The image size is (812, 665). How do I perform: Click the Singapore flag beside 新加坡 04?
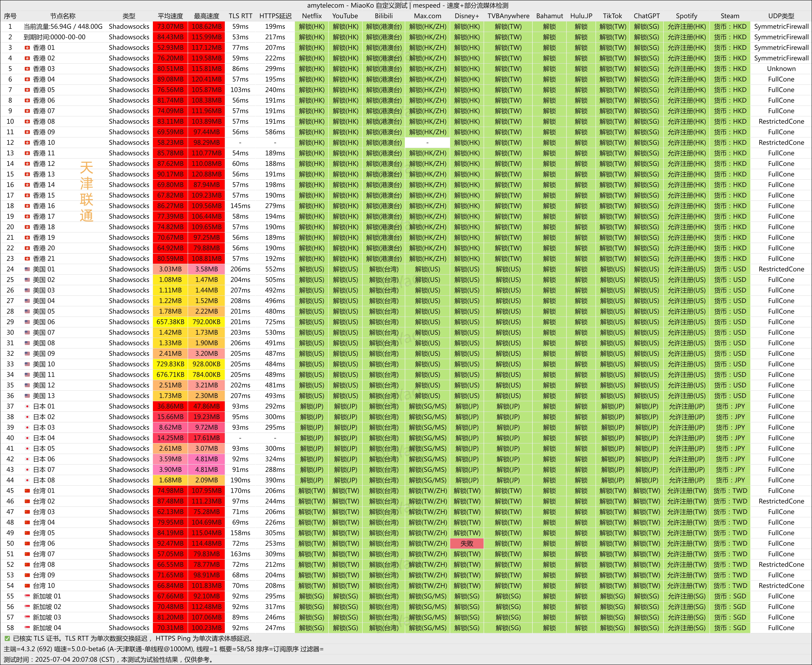point(27,628)
